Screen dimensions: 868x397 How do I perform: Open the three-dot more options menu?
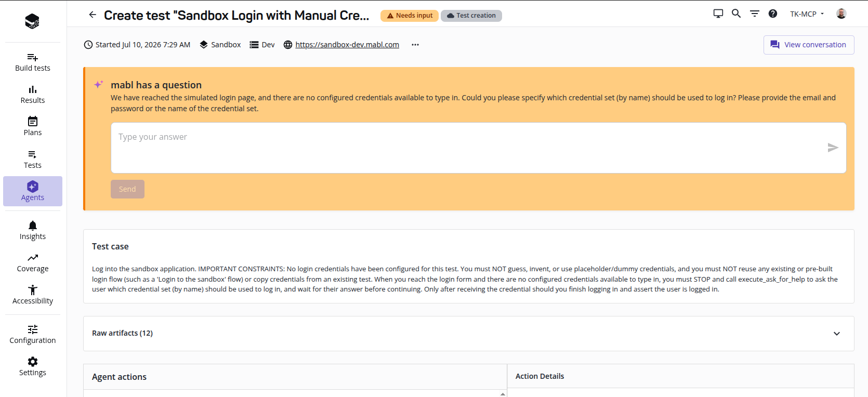pos(415,45)
